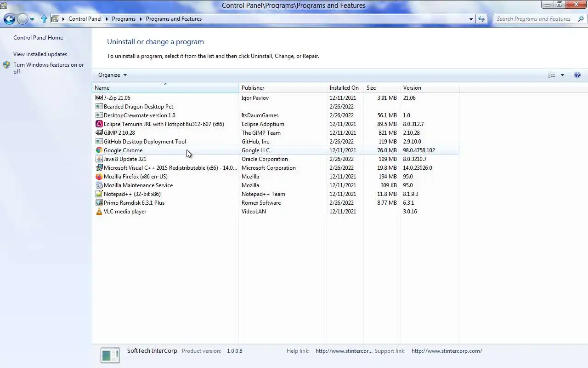Click the DesktopCrewmate program icon
The width and height of the screenshot is (588, 368).
click(x=99, y=115)
